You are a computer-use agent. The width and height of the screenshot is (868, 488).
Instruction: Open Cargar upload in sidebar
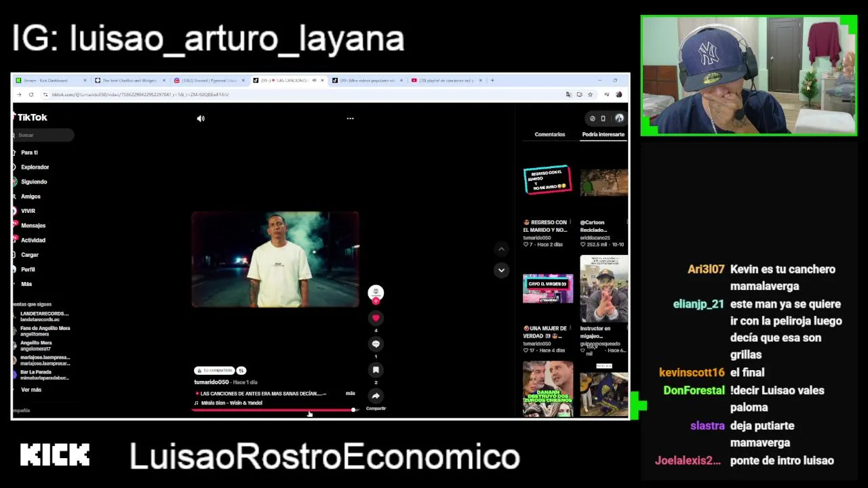click(29, 255)
